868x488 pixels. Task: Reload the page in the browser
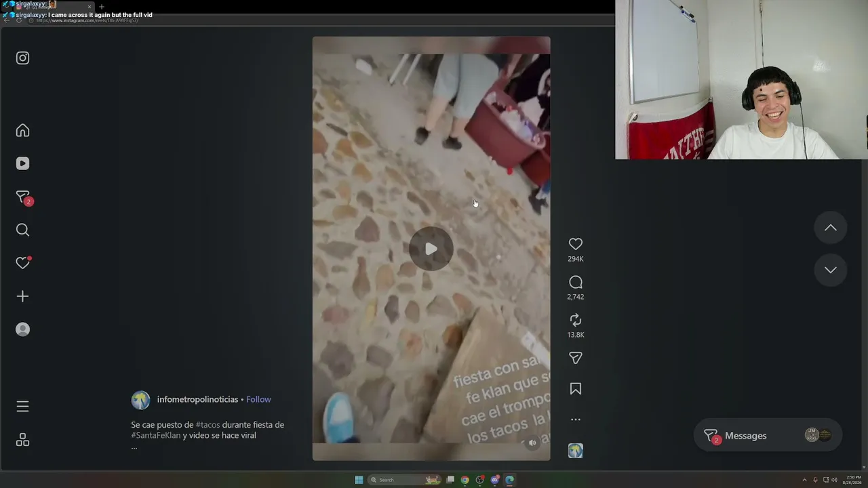pos(19,20)
